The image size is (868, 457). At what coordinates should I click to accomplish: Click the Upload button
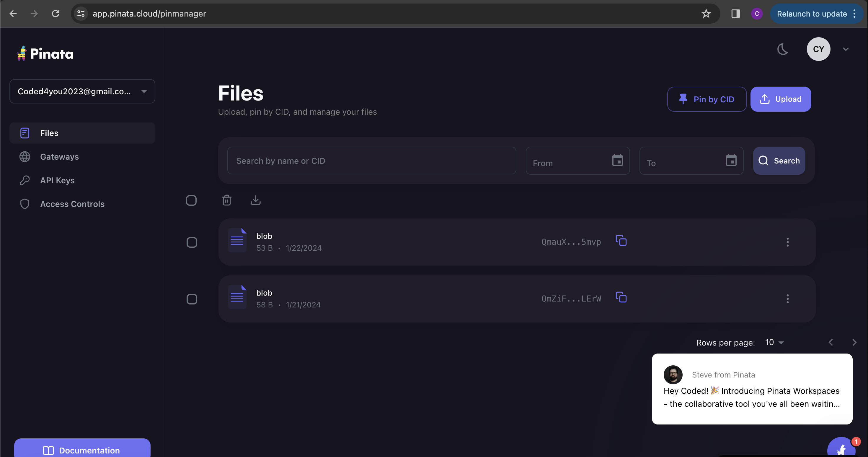780,99
